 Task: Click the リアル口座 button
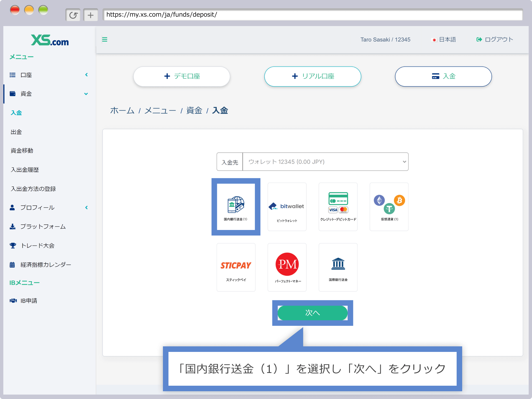coord(313,76)
